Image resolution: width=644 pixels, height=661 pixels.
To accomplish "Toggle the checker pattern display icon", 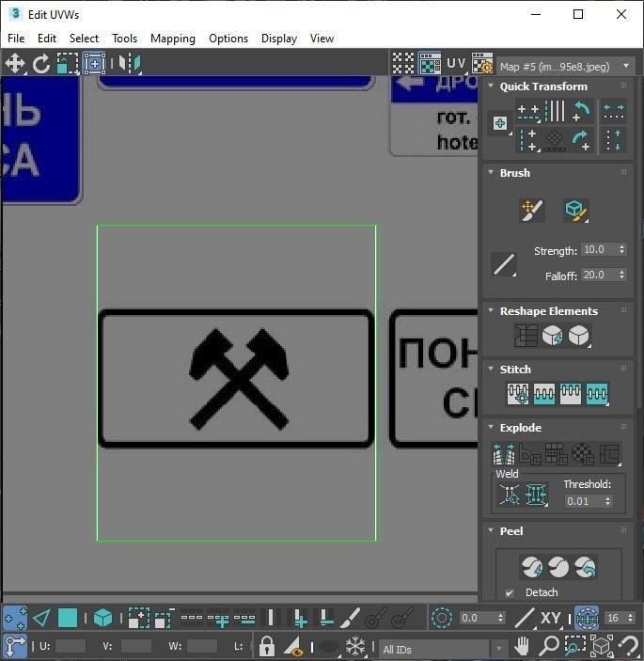I will (403, 64).
